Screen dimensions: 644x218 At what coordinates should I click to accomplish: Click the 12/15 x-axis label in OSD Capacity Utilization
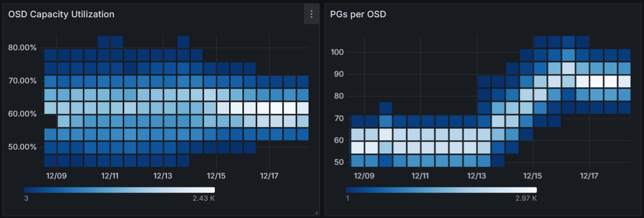pyautogui.click(x=216, y=176)
